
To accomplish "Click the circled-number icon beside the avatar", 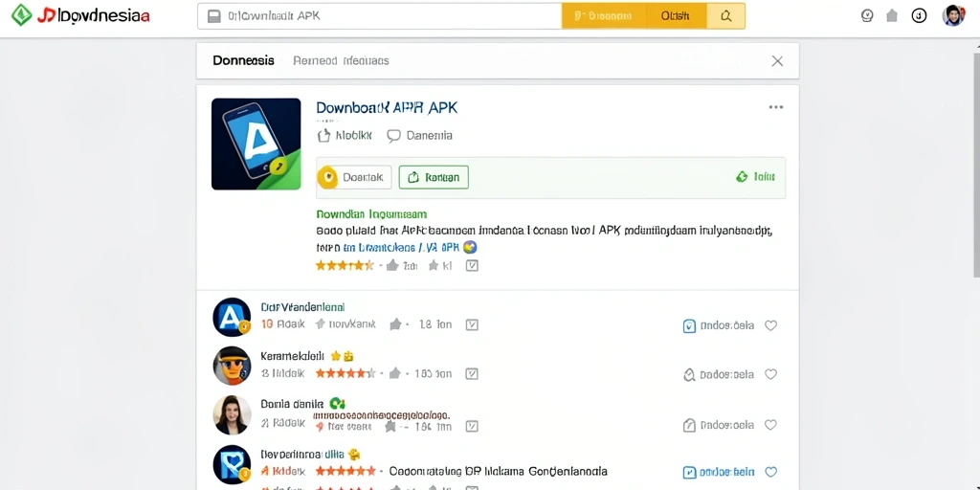I will [x=919, y=16].
